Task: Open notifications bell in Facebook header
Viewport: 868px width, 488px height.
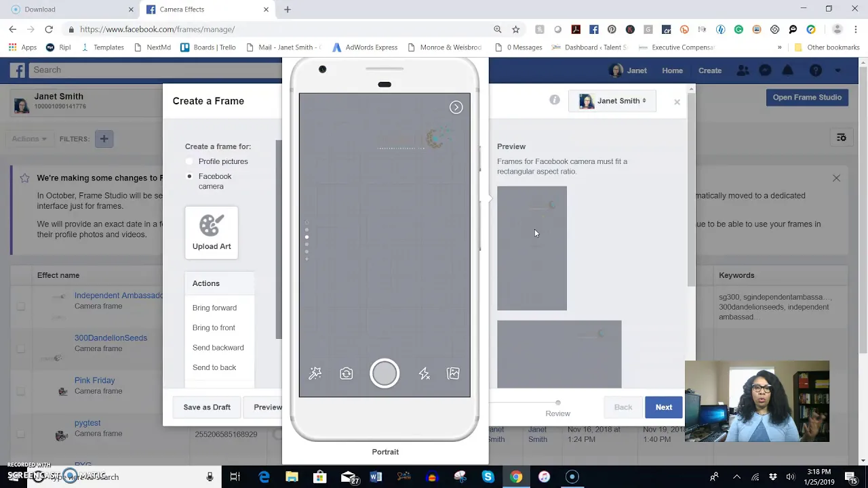Action: click(x=788, y=70)
